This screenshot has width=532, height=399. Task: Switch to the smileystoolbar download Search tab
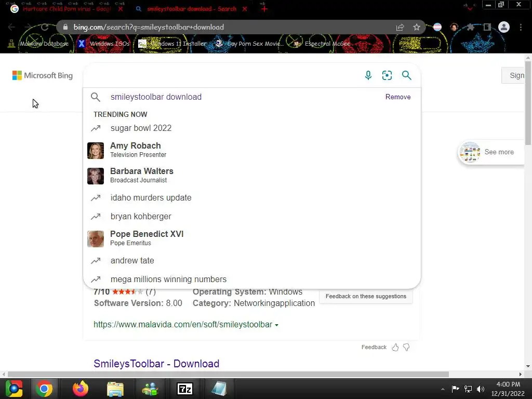(191, 9)
